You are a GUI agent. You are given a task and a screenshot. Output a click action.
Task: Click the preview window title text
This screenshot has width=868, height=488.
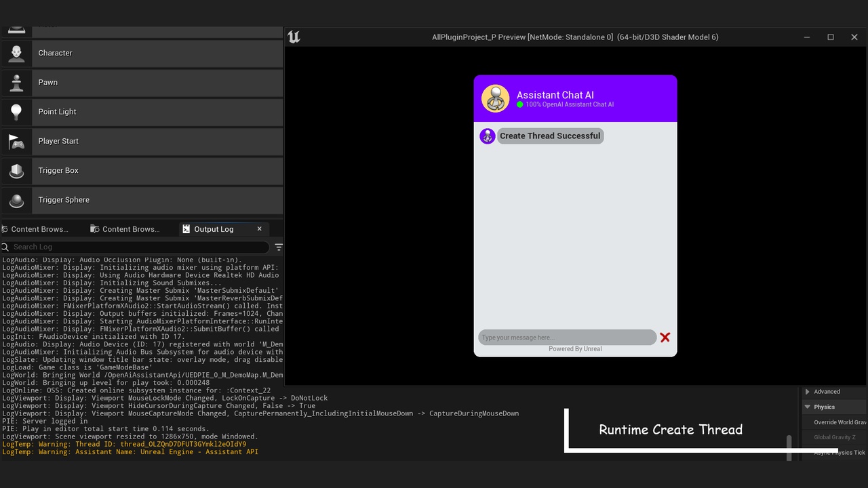pyautogui.click(x=575, y=37)
